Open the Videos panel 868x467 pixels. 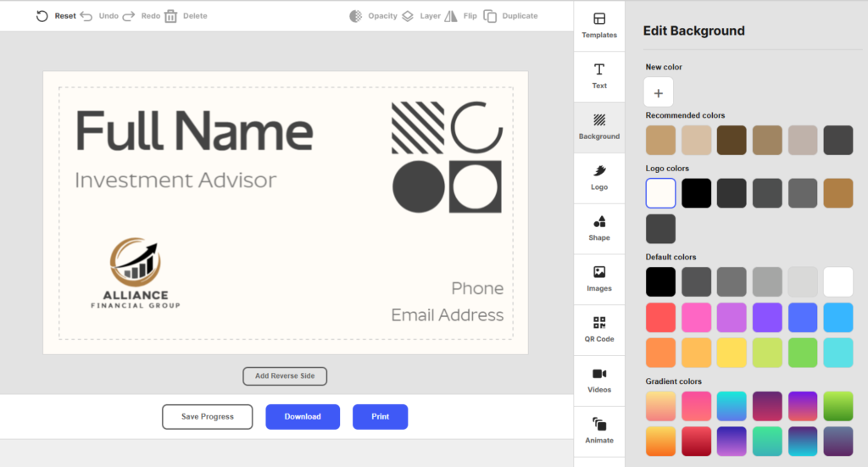point(599,381)
